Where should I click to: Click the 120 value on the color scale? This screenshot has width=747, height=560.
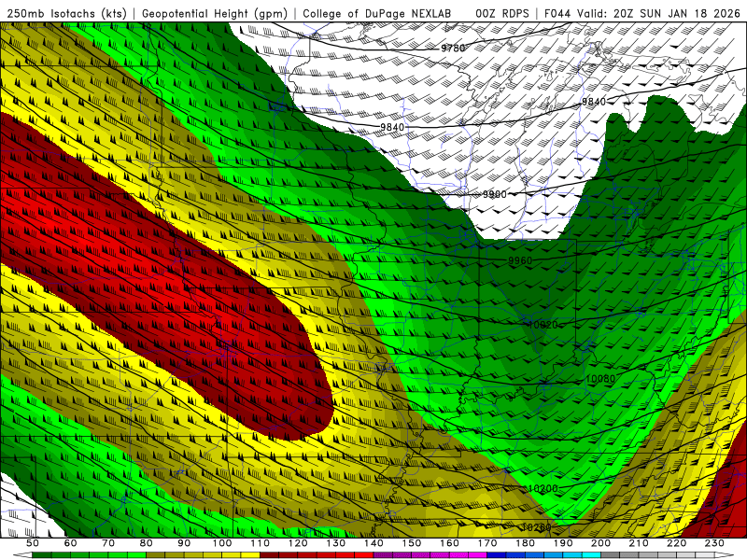coord(298,543)
